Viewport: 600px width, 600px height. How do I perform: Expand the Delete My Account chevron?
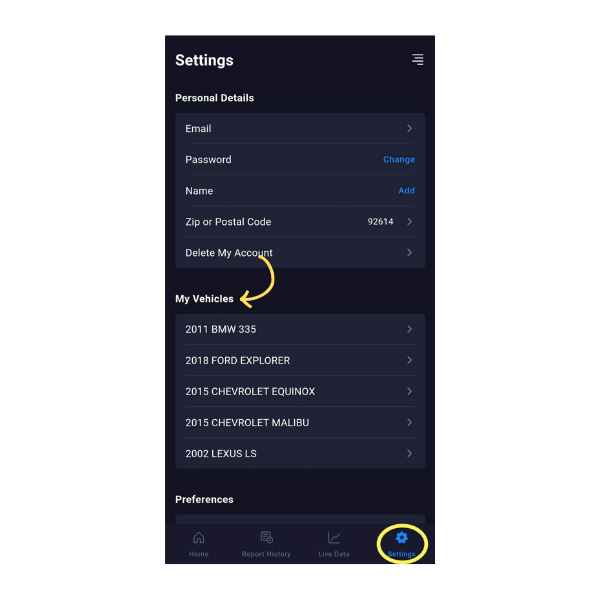point(409,253)
